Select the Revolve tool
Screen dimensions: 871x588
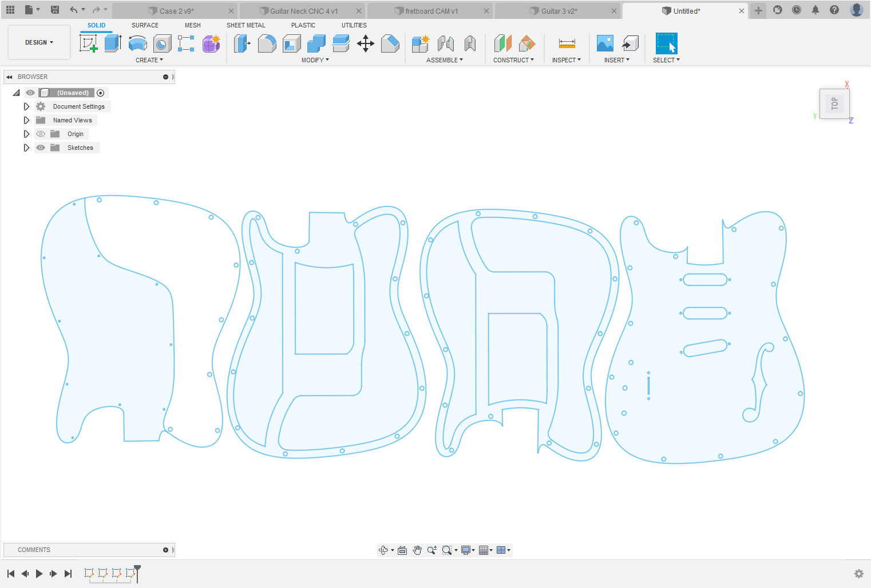pyautogui.click(x=138, y=43)
